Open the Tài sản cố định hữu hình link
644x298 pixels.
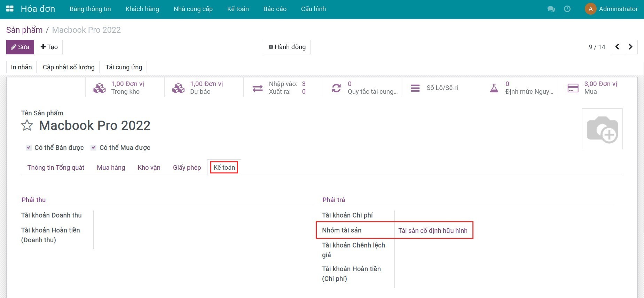pyautogui.click(x=433, y=230)
